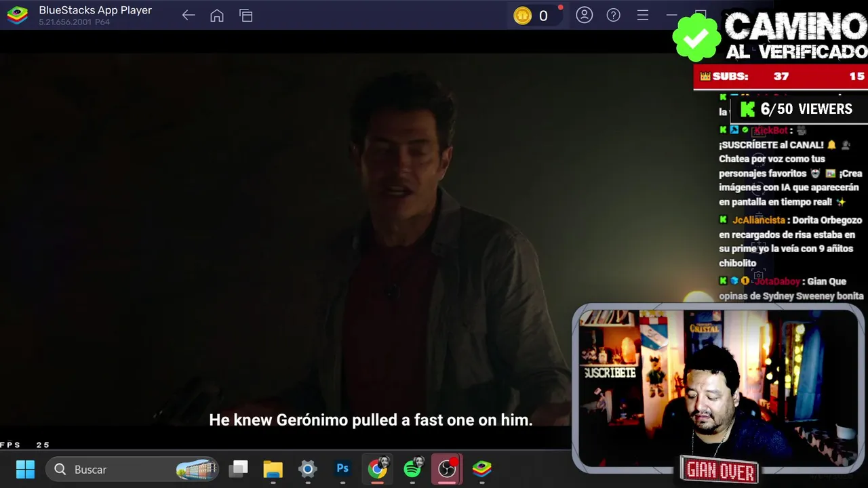
Task: Go back using BlueStacks back arrow
Action: pyautogui.click(x=189, y=16)
